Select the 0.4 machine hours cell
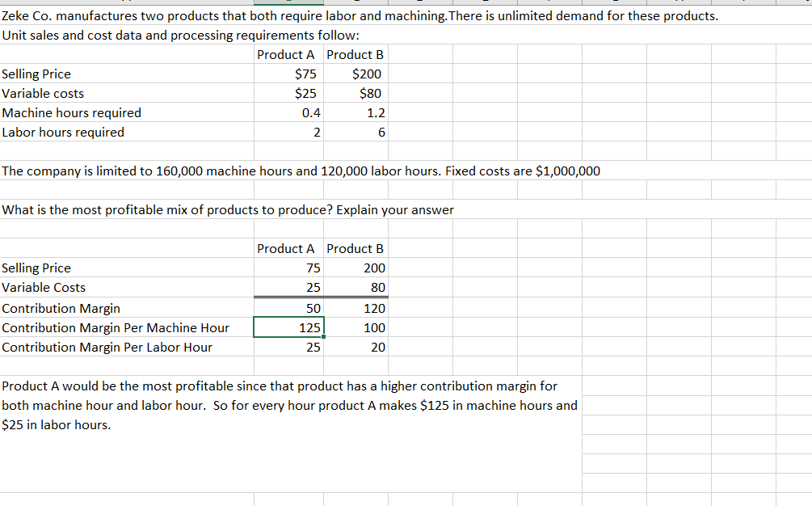The height and width of the screenshot is (506, 812). point(288,113)
